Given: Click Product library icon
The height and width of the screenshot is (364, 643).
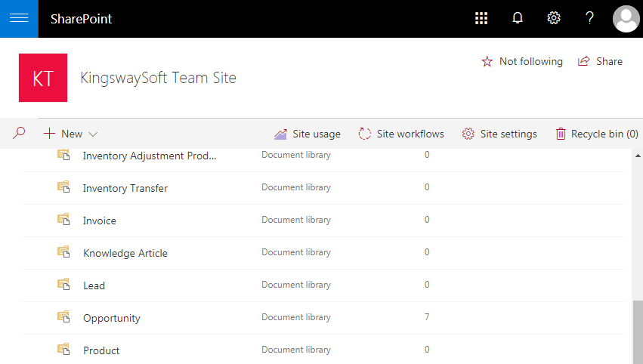Looking at the screenshot, I should point(63,349).
